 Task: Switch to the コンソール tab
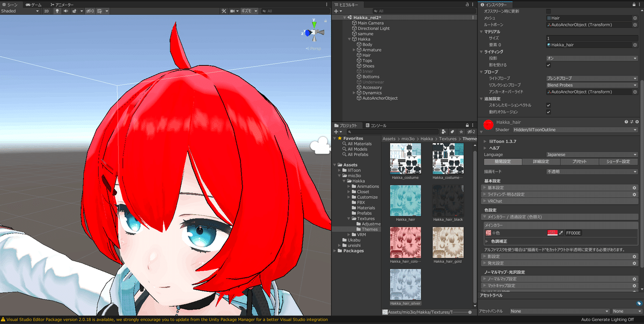tap(375, 126)
